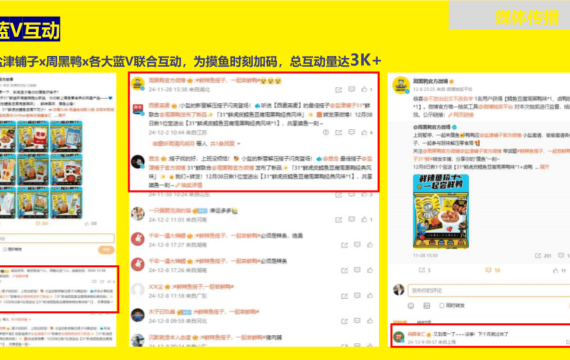The width and height of the screenshot is (570, 360).
Task: Click 周黑鸭 avatar atop right post
Action: 401,85
